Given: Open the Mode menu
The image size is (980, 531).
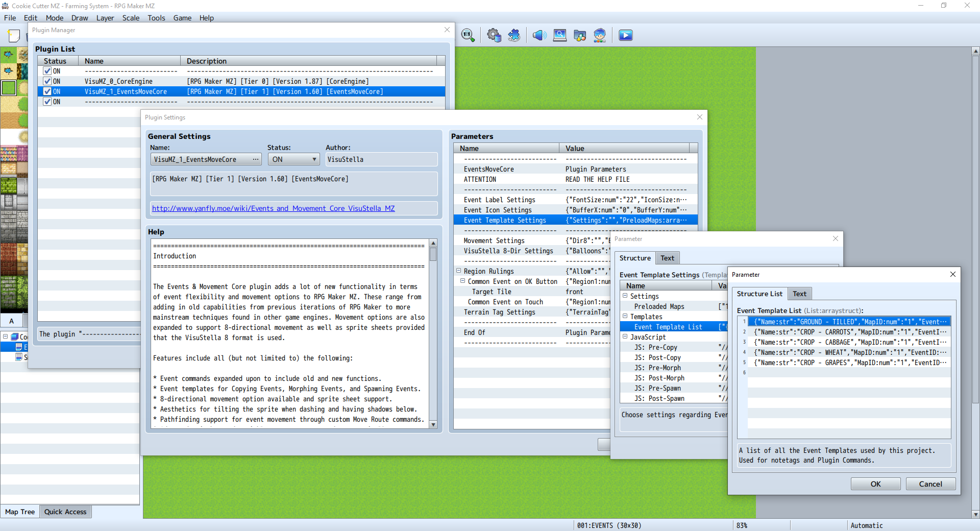Looking at the screenshot, I should coord(55,18).
